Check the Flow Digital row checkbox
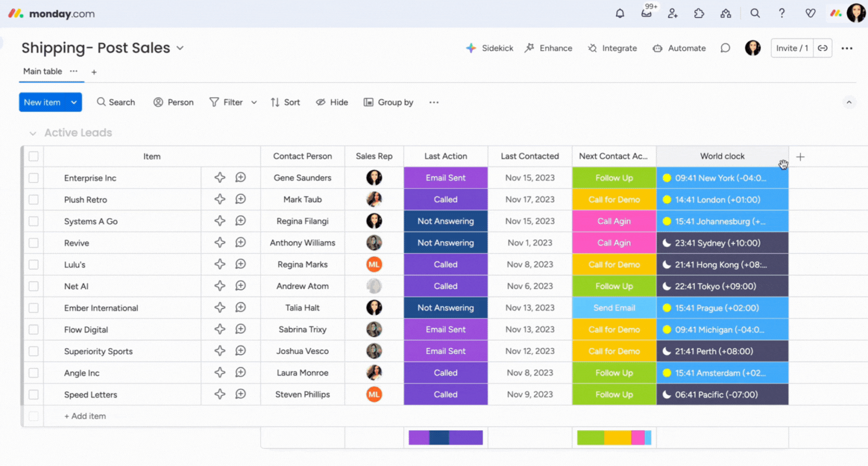This screenshot has height=466, width=868. tap(34, 329)
